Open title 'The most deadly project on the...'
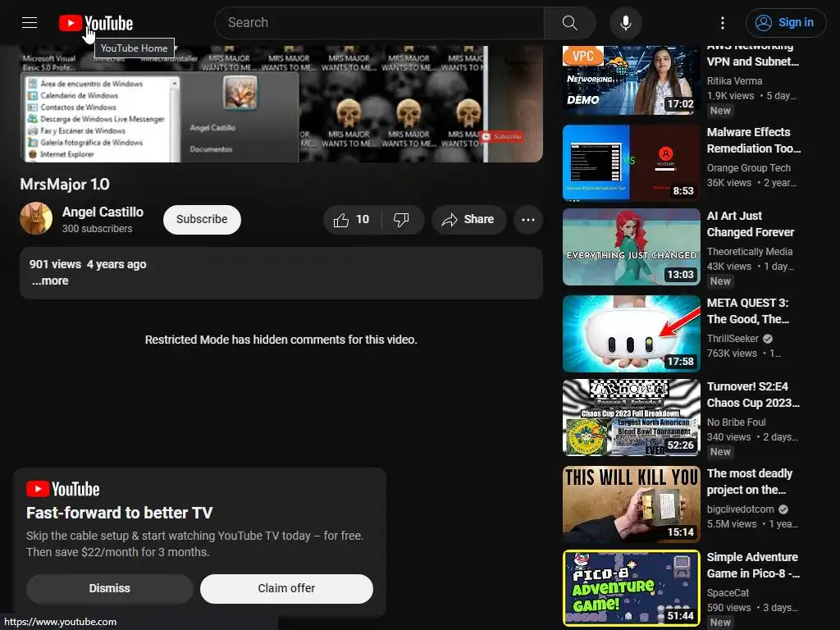The height and width of the screenshot is (630, 840). pos(750,482)
